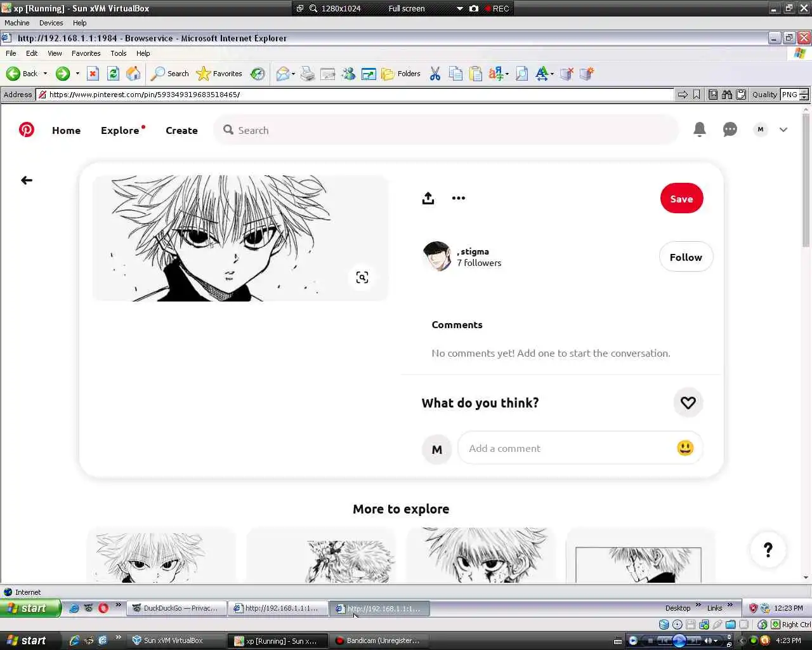Image resolution: width=812 pixels, height=650 pixels.
Task: Click the IE toolbar Search button
Action: pos(170,74)
